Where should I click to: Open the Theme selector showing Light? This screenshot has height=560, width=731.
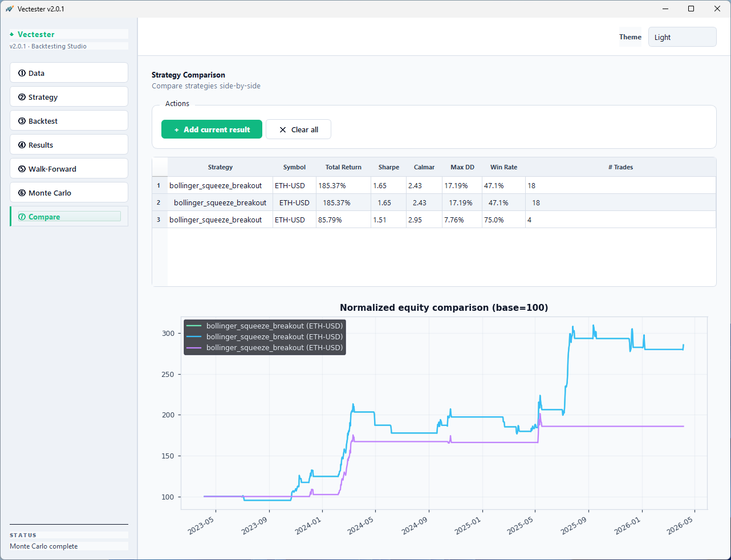click(682, 36)
